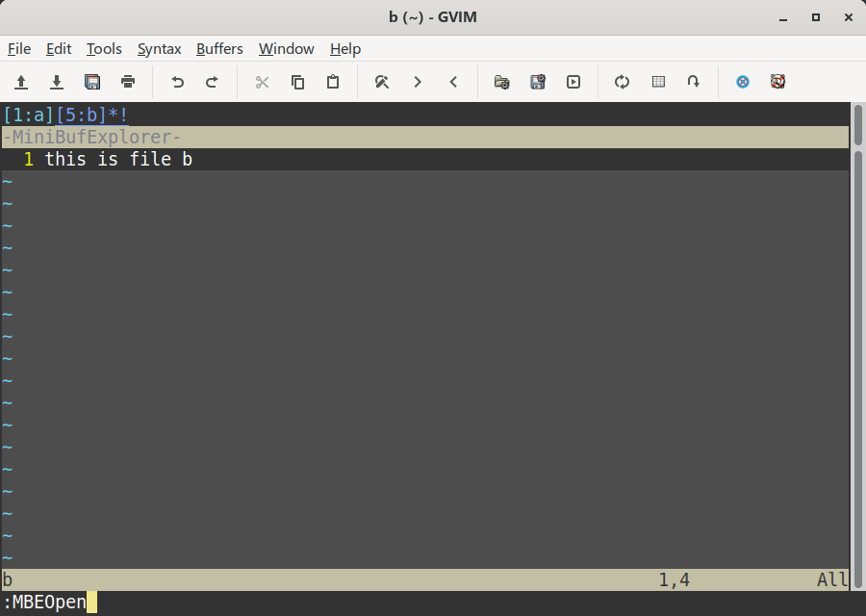Click the Print toolbar icon
866x616 pixels.
click(x=128, y=82)
